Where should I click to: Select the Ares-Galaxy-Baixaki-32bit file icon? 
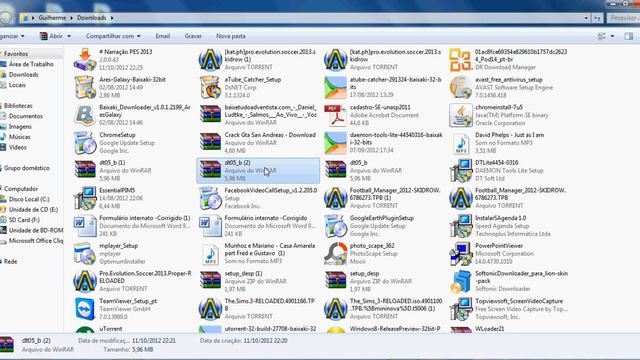point(85,87)
